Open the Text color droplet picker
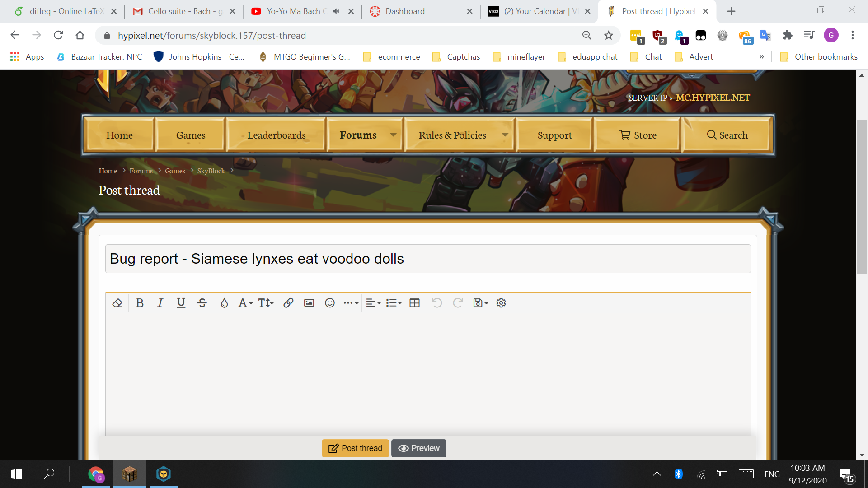This screenshot has height=488, width=868. (x=224, y=303)
